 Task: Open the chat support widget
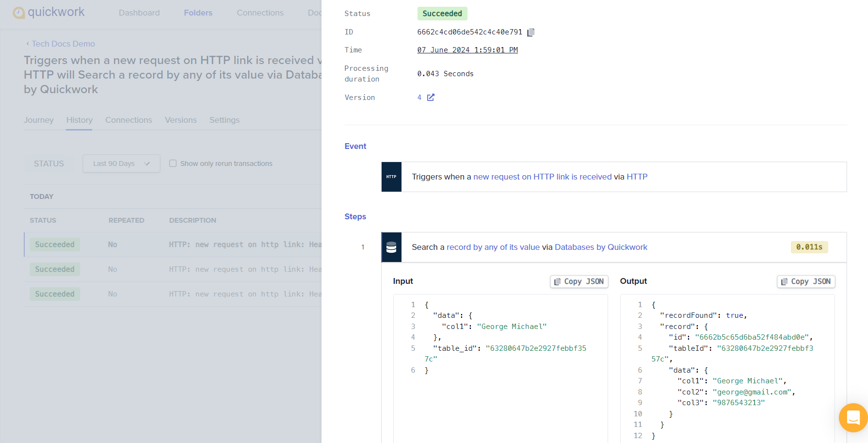[x=853, y=418]
